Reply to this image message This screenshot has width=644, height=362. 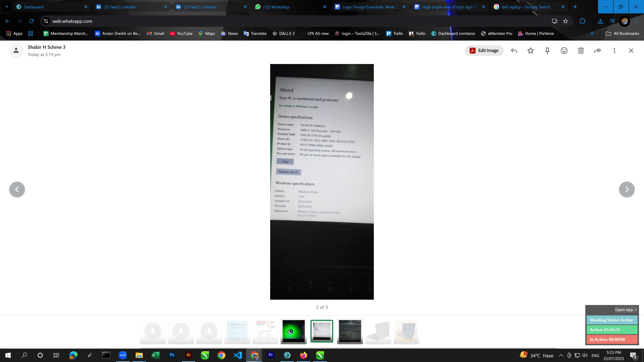pyautogui.click(x=514, y=51)
